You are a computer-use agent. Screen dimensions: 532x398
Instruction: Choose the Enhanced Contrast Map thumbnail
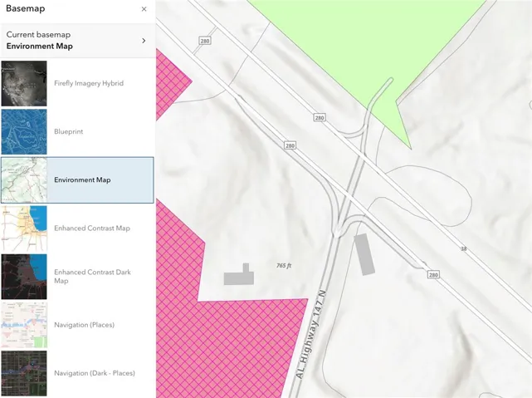[x=24, y=228]
